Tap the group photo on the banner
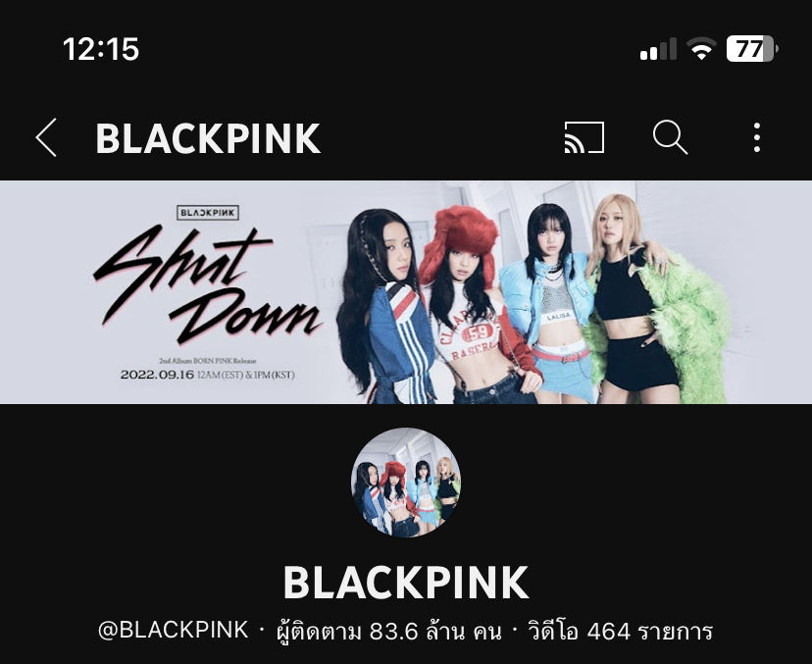The image size is (812, 664). [x=533, y=299]
